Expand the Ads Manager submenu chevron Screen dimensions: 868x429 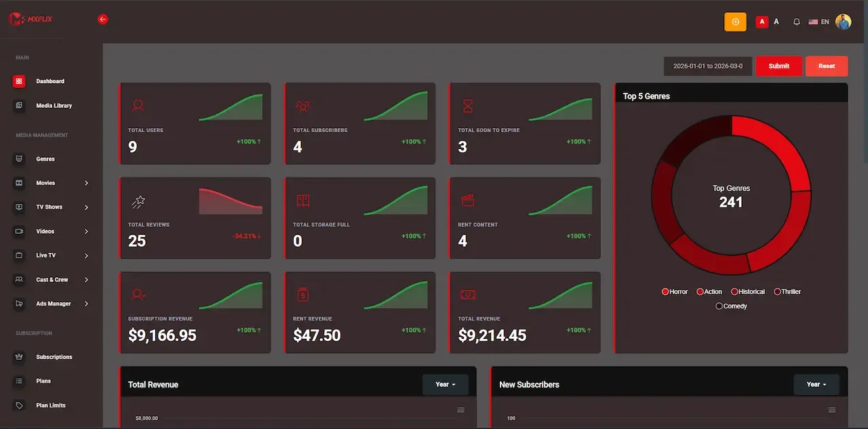(x=86, y=304)
